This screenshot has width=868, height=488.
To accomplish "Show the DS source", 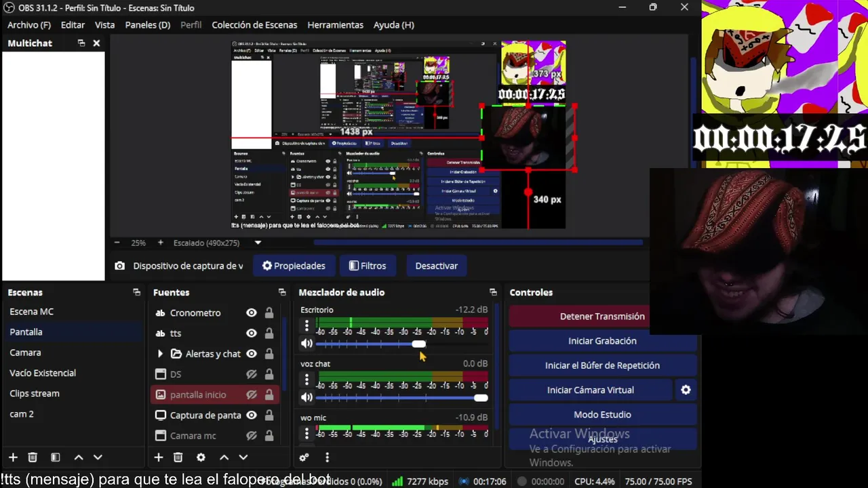I will tap(252, 374).
